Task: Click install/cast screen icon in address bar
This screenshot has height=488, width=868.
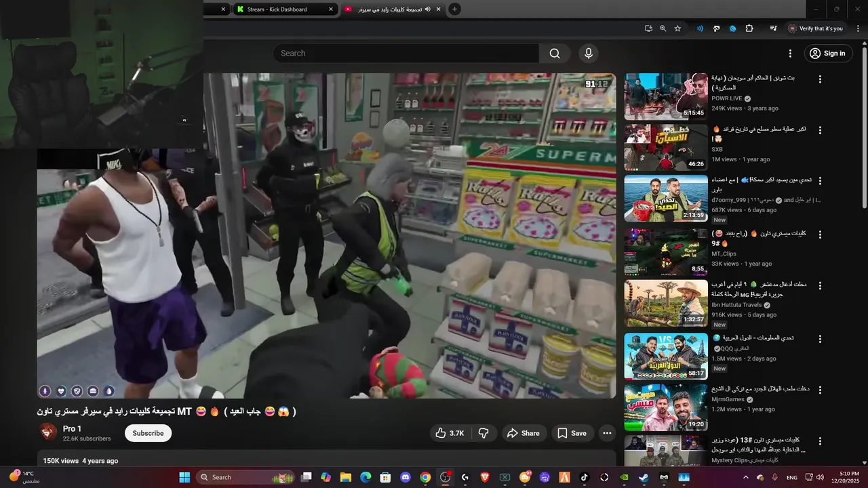Action: point(648,28)
